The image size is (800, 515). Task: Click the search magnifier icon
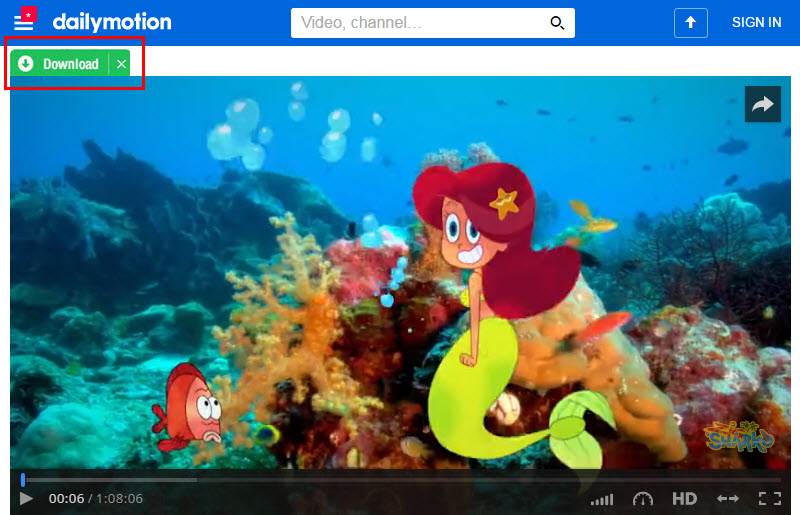pyautogui.click(x=557, y=23)
